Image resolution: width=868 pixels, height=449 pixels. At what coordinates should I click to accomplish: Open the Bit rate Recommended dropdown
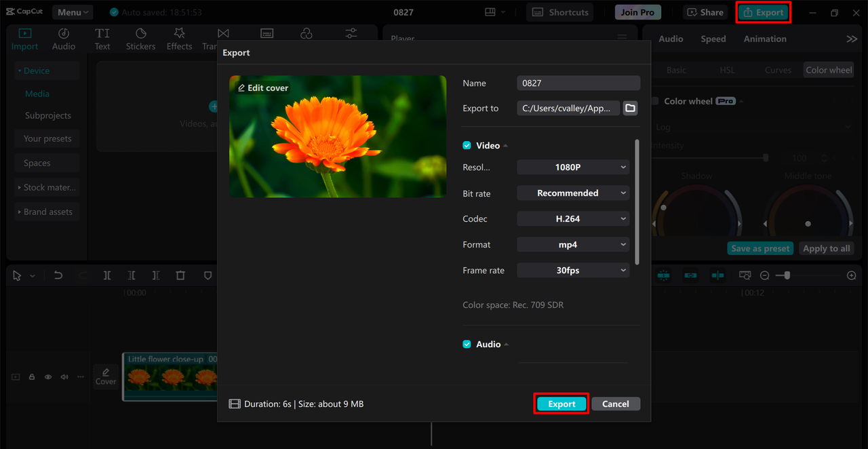tap(573, 193)
